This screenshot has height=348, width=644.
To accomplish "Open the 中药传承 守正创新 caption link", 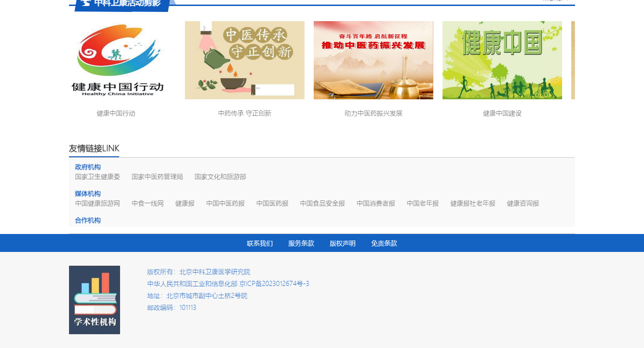I will (x=245, y=114).
